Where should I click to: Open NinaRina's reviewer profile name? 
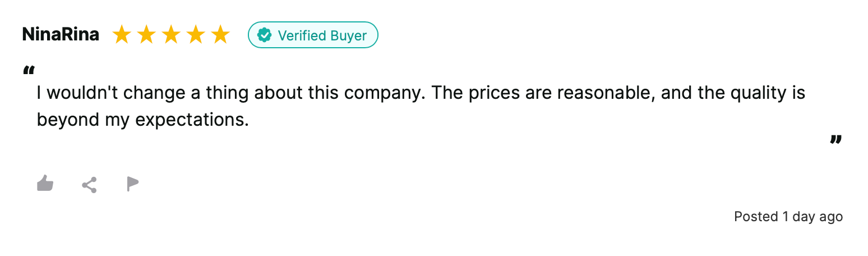pyautogui.click(x=61, y=35)
